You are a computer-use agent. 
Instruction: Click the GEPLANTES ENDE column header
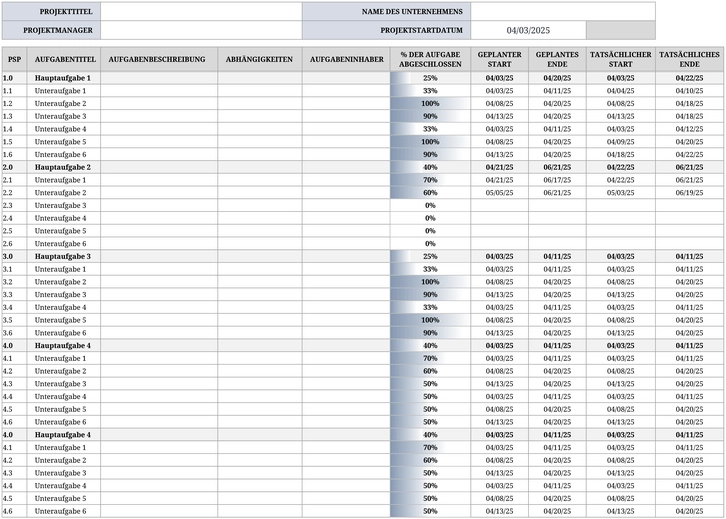557,59
